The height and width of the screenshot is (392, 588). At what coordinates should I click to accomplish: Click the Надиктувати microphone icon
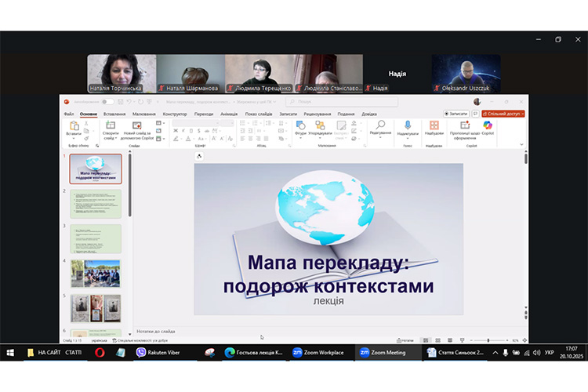coord(408,127)
